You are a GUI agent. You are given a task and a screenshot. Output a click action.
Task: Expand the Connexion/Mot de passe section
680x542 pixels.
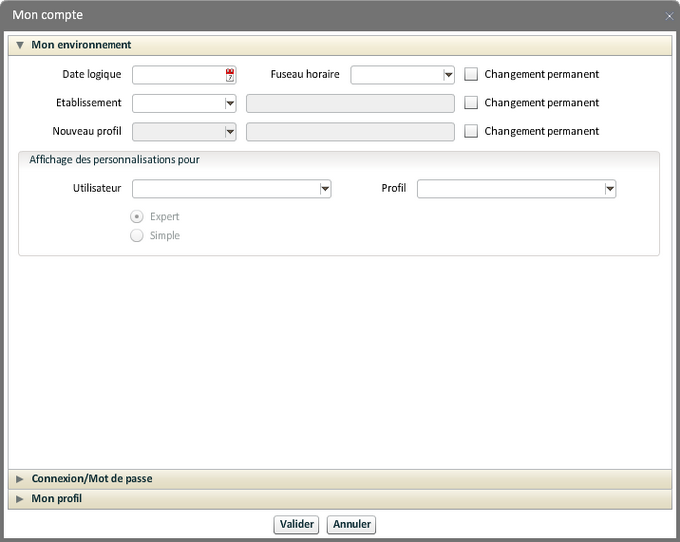[x=91, y=479]
